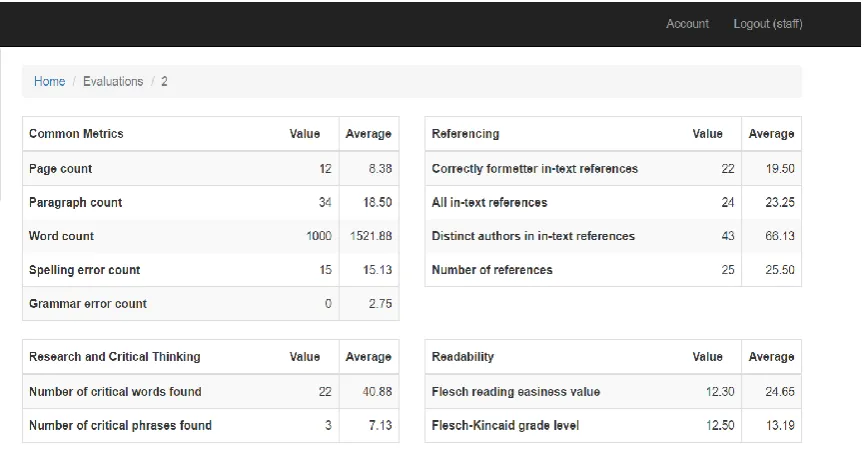Select Correctly formetter in-text references label
Viewport: 867px width, 450px height.
coord(535,169)
